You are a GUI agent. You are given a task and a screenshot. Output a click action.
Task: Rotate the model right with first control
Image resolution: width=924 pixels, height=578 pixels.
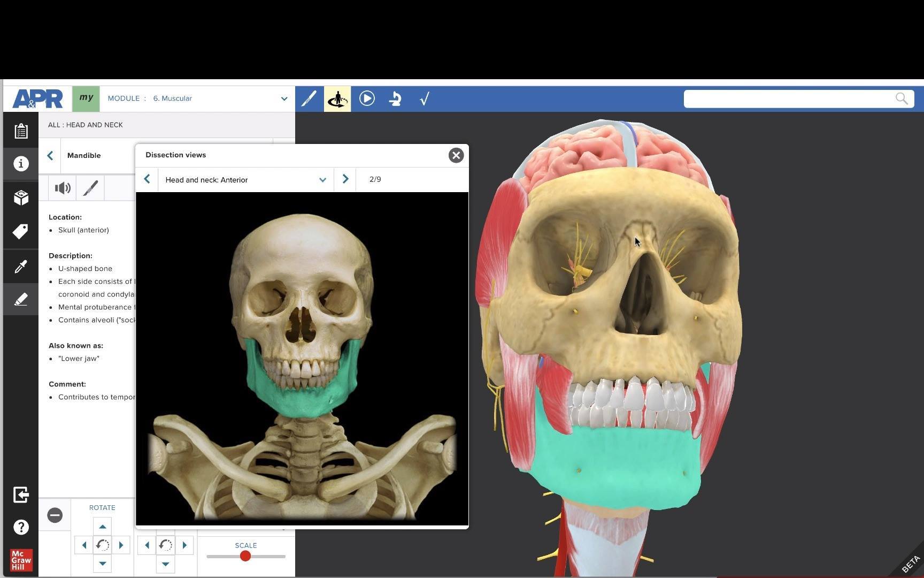point(121,545)
